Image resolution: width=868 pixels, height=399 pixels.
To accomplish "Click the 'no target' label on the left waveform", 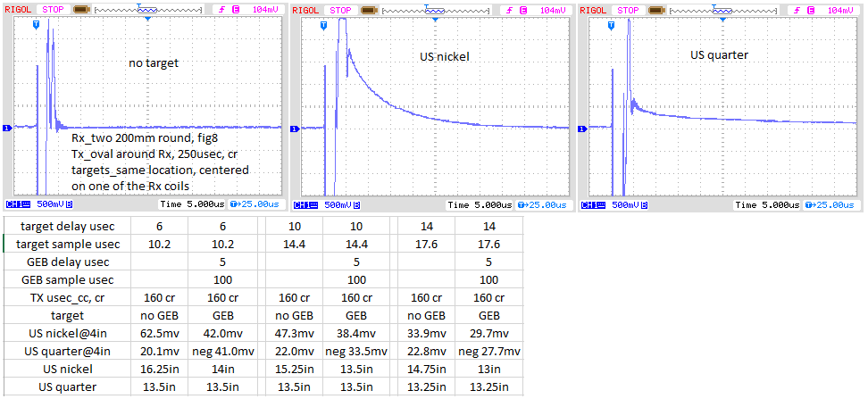I will (x=155, y=63).
